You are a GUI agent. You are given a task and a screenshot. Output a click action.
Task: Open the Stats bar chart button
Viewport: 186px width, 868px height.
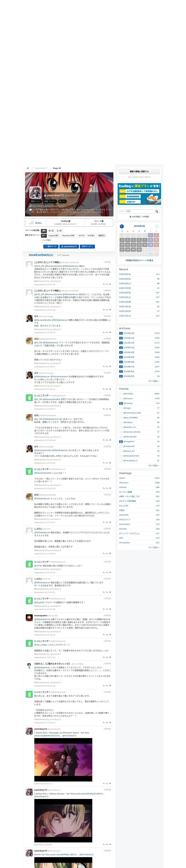click(x=35, y=223)
